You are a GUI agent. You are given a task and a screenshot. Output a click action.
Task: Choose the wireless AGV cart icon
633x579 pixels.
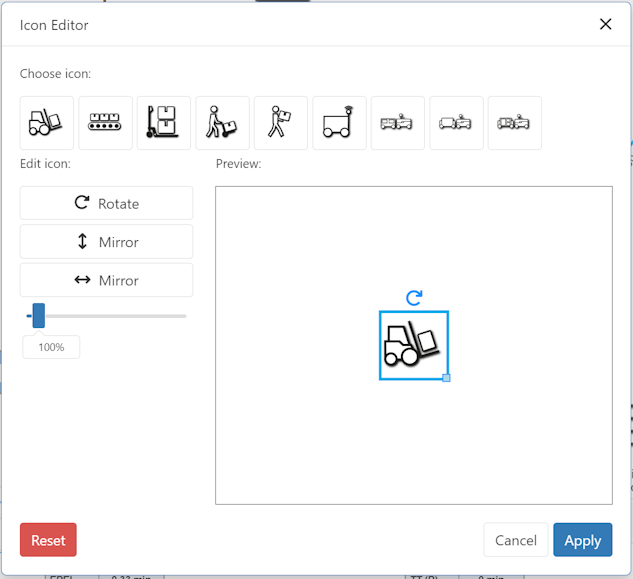340,123
